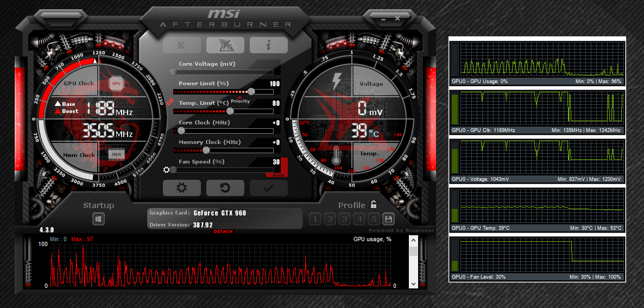Click the Core Clock +0 value

click(276, 123)
